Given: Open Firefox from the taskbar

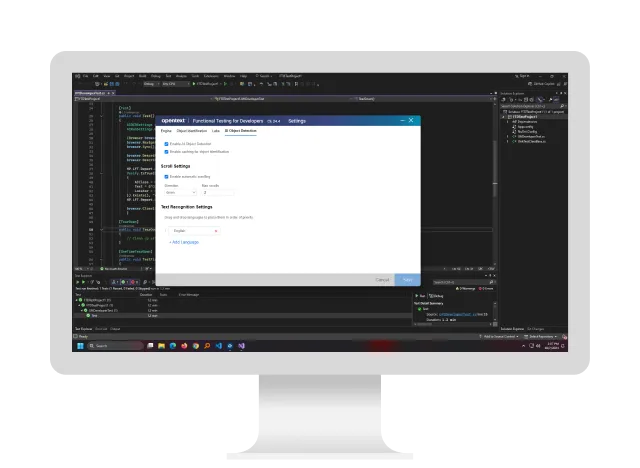Looking at the screenshot, I should point(184,346).
